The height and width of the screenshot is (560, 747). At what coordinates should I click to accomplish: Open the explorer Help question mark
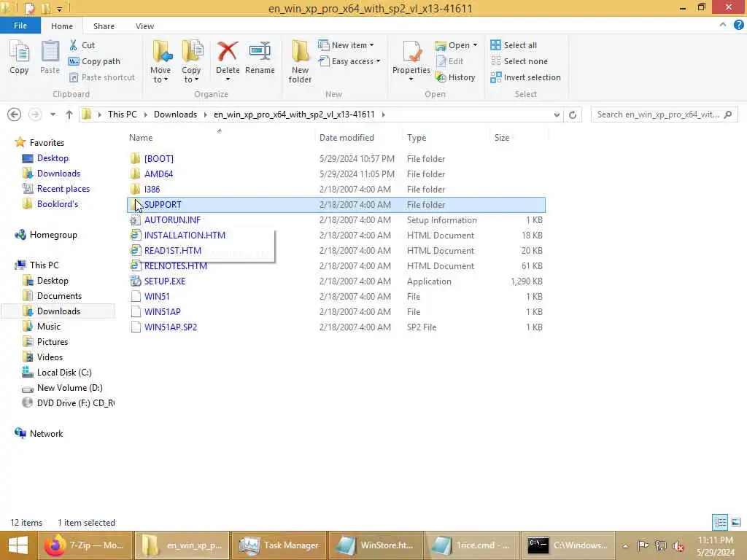click(738, 26)
